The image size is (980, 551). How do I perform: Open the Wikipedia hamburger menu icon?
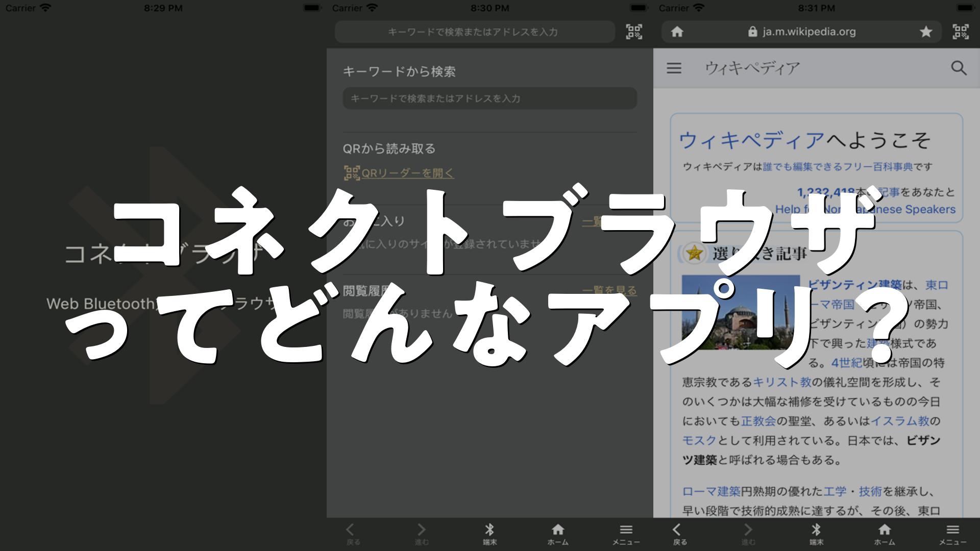674,68
